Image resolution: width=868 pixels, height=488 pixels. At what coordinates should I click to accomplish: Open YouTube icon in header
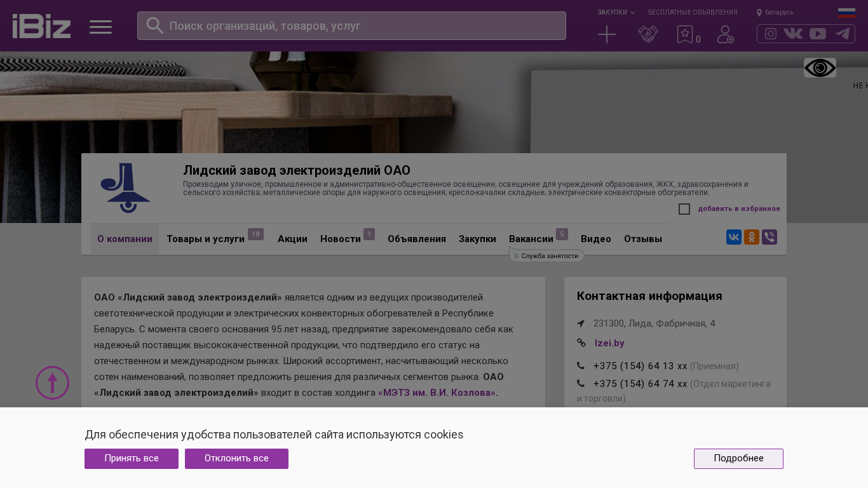coord(818,34)
